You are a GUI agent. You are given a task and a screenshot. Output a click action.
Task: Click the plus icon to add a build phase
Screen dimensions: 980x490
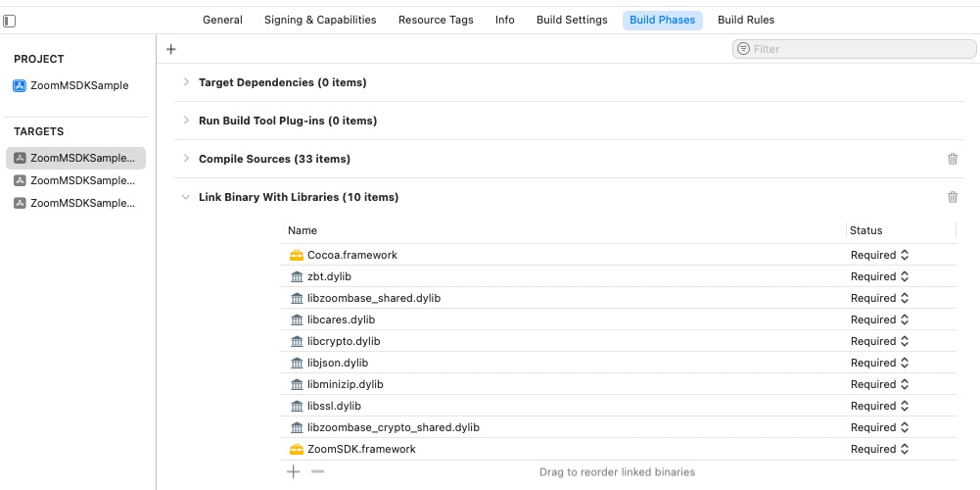[x=171, y=49]
